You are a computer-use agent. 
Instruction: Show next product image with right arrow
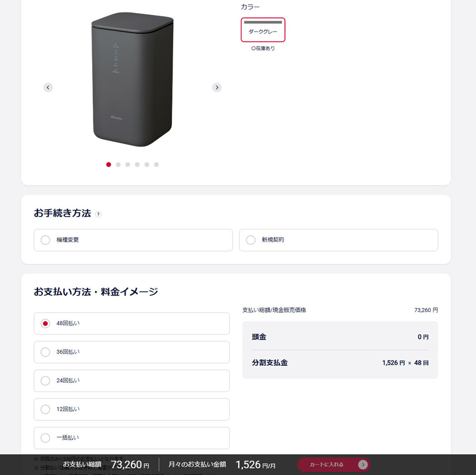(217, 87)
